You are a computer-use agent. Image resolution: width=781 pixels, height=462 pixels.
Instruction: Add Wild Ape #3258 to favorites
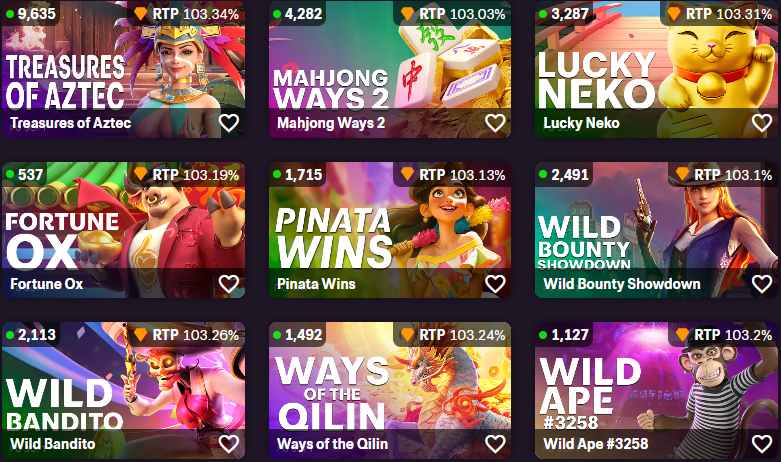pyautogui.click(x=762, y=444)
